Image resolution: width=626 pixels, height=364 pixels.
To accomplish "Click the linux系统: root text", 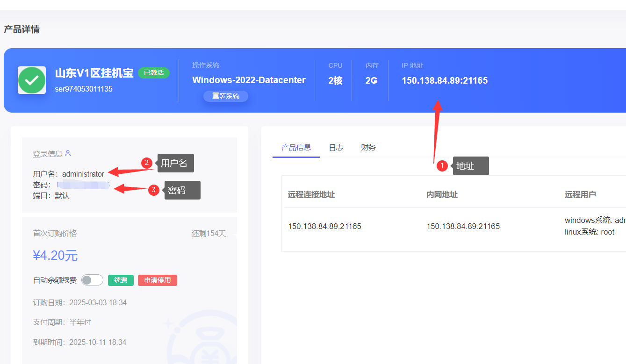I will pos(590,232).
